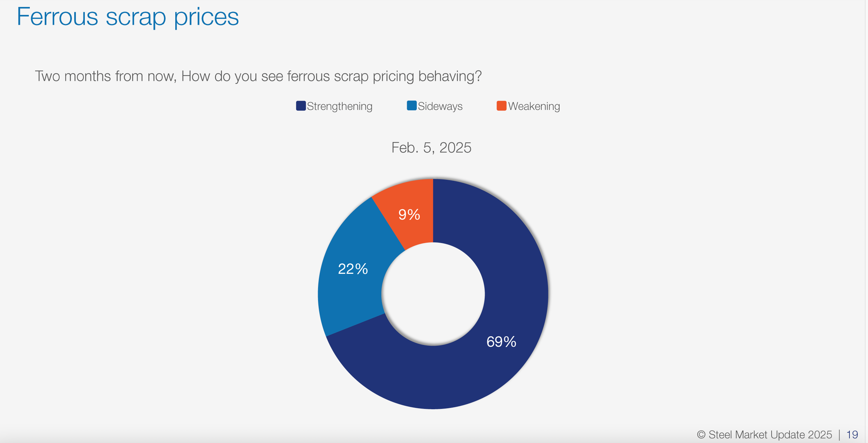
Task: Click the "Ferrous scrap prices" slide title
Action: pos(128,17)
